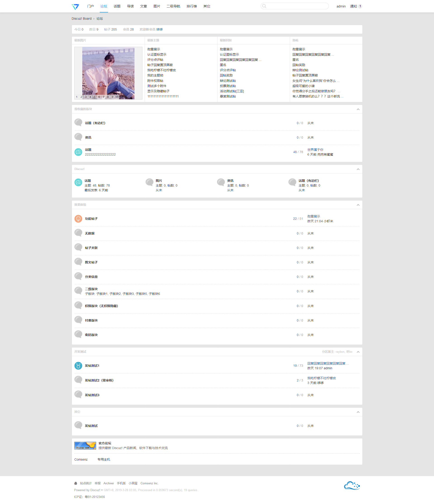Click Discuz! Board breadcrumb link
This screenshot has width=434, height=504.
(x=81, y=19)
